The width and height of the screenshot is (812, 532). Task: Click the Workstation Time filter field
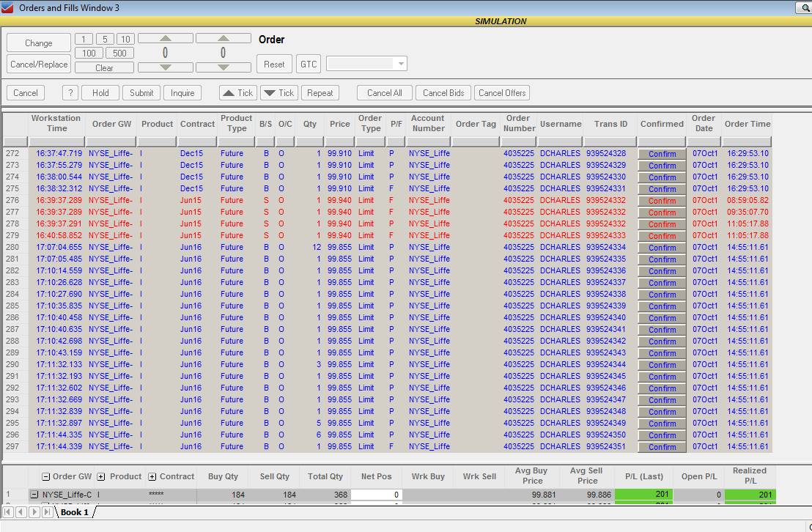[x=56, y=141]
